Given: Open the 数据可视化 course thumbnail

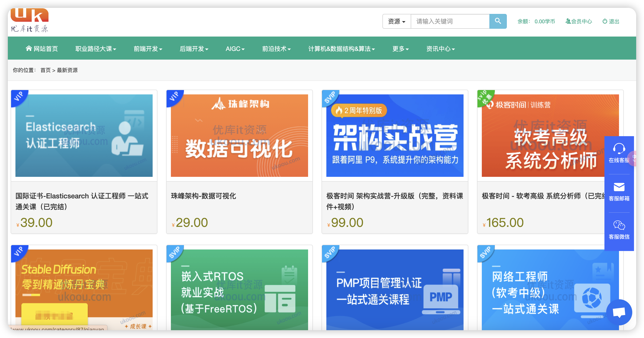Looking at the screenshot, I should pos(239,135).
